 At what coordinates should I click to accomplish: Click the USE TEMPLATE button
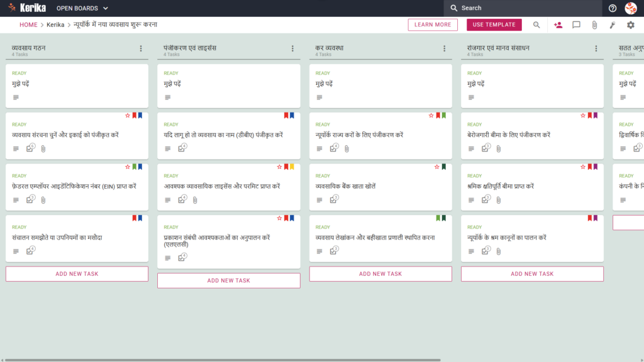tap(494, 25)
